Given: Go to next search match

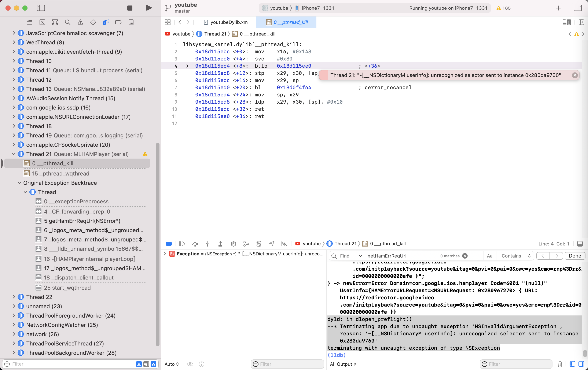Looking at the screenshot, I should 556,256.
